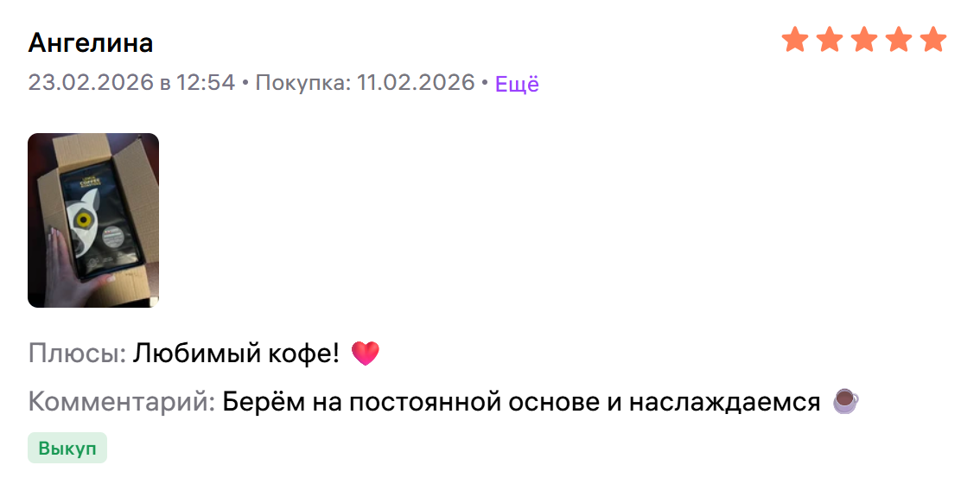Open reviewer name "Ангелина"
Screen dimensions: 980x478
click(91, 42)
